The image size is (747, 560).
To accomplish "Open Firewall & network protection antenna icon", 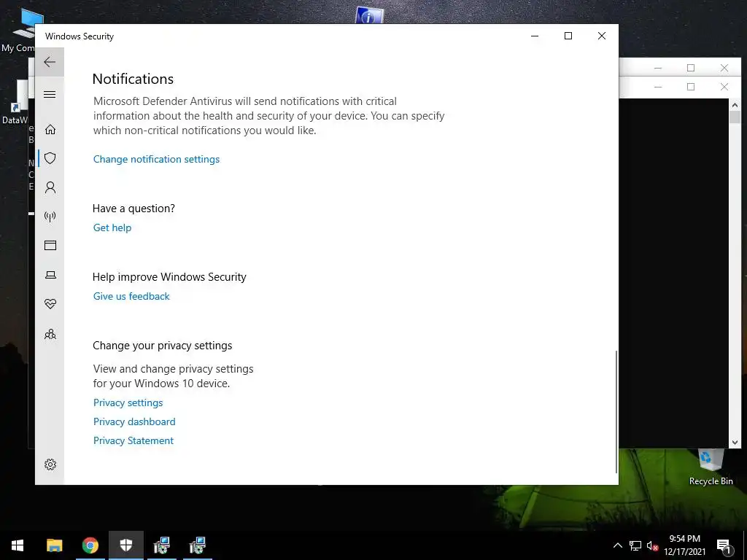I will (50, 217).
